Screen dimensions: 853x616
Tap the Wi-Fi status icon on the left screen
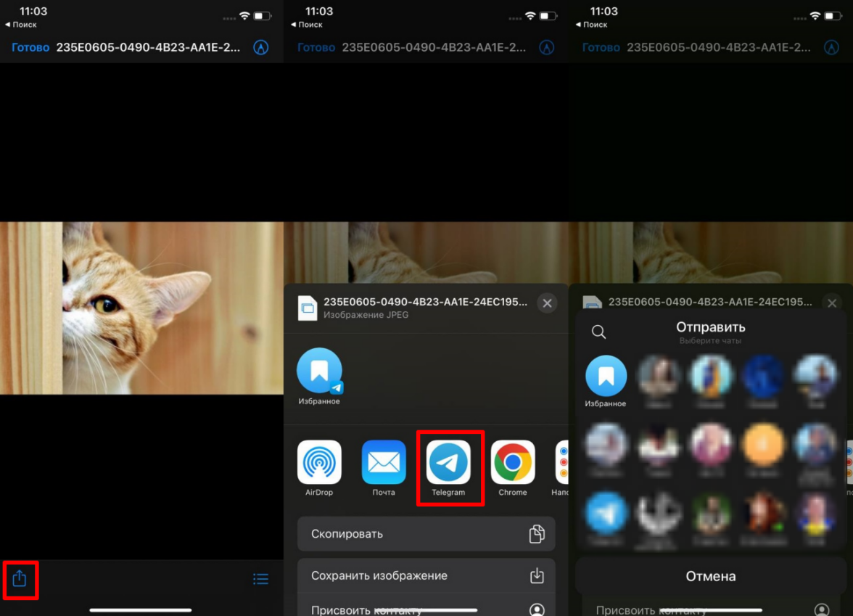(x=245, y=16)
